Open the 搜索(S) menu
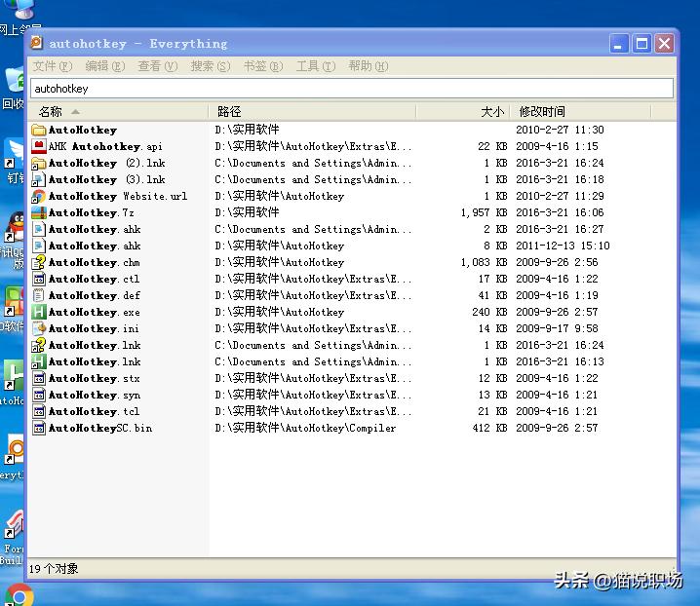The height and width of the screenshot is (606, 700). tap(210, 66)
